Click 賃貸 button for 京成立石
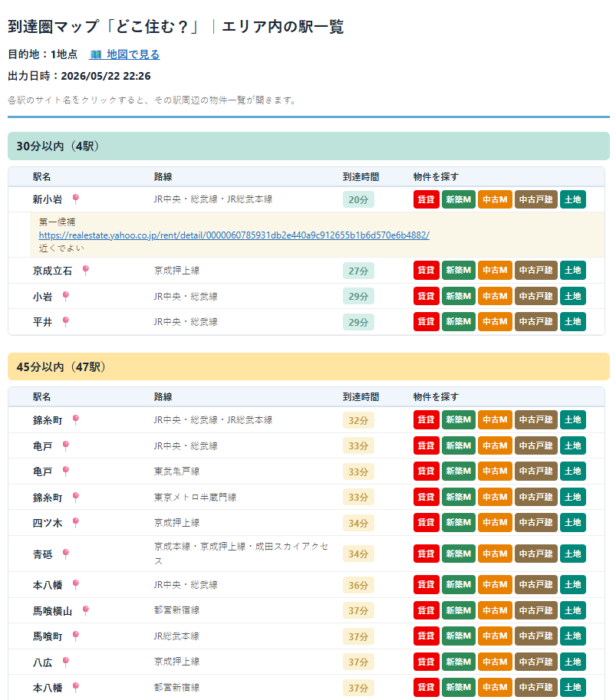 (x=427, y=270)
